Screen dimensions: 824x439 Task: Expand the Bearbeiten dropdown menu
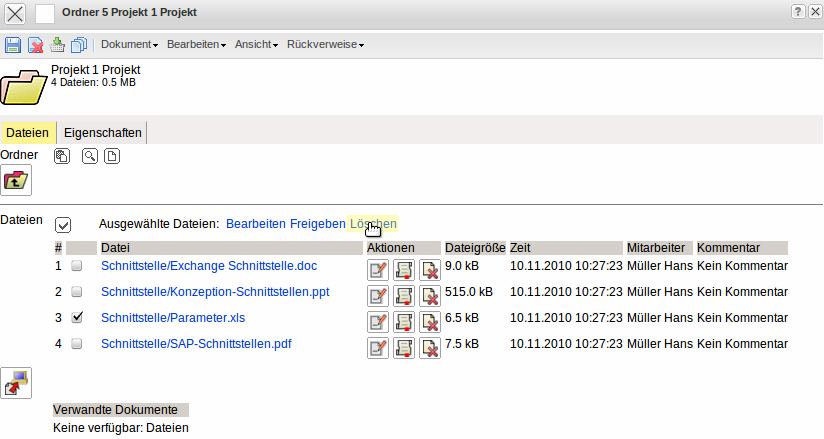click(196, 45)
